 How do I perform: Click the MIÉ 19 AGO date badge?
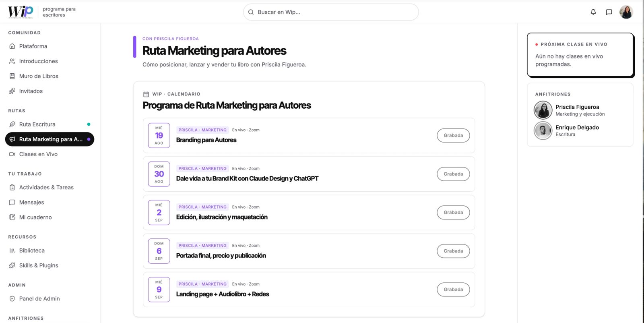coord(159,135)
